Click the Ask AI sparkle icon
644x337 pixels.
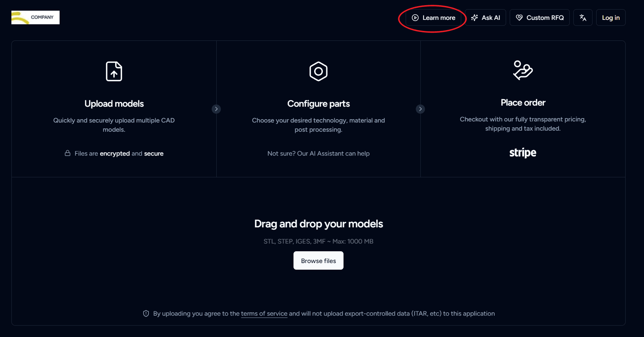coord(474,18)
